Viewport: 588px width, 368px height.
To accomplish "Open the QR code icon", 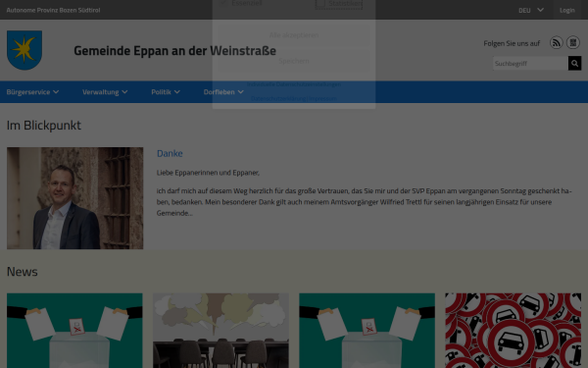I will 573,43.
